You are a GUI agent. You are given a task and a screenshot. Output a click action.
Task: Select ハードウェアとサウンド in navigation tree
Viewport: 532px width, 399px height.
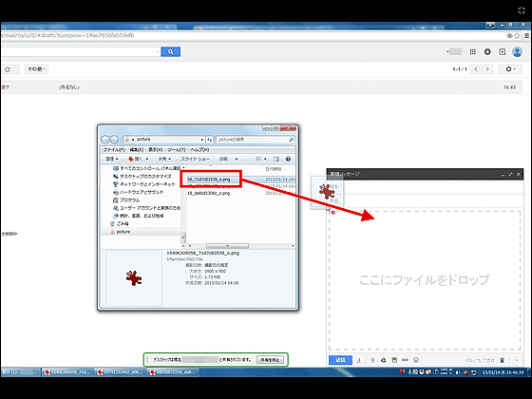[139, 192]
